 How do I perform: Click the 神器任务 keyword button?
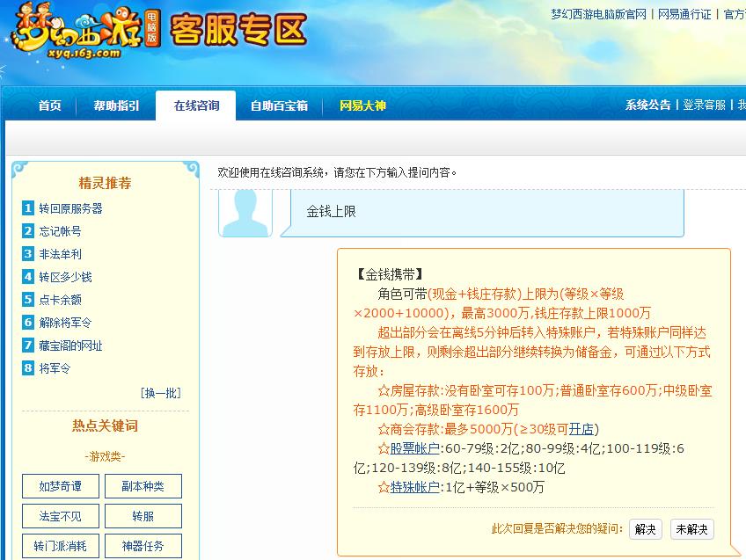coord(143,546)
